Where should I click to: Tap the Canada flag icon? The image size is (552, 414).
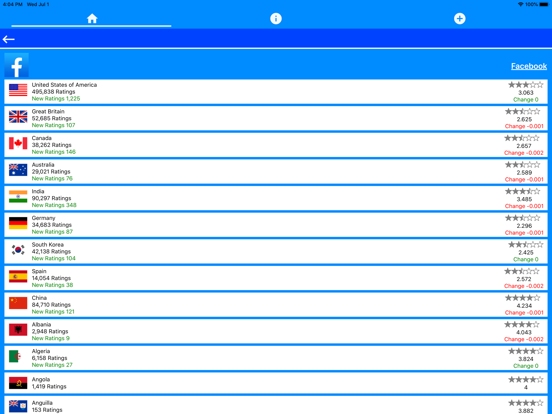(x=18, y=143)
